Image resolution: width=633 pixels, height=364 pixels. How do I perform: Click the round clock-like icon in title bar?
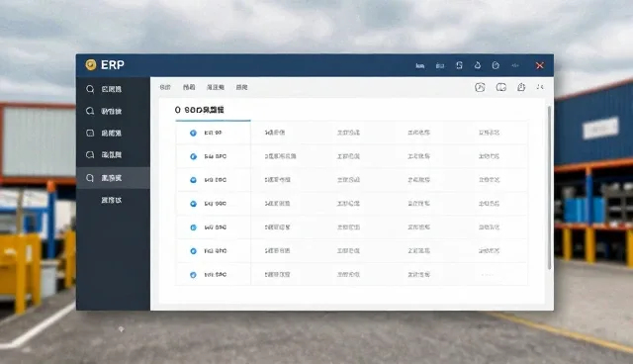tap(496, 65)
